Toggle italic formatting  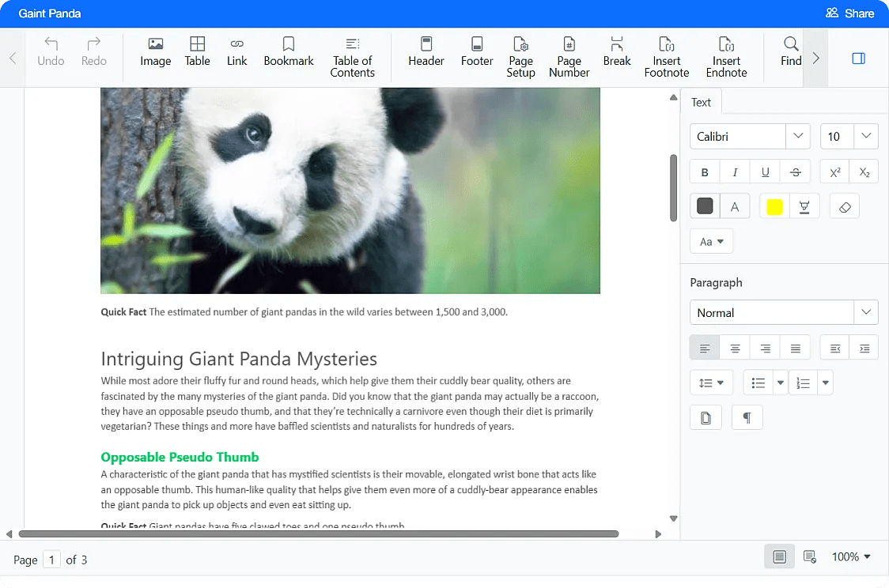[x=734, y=171]
